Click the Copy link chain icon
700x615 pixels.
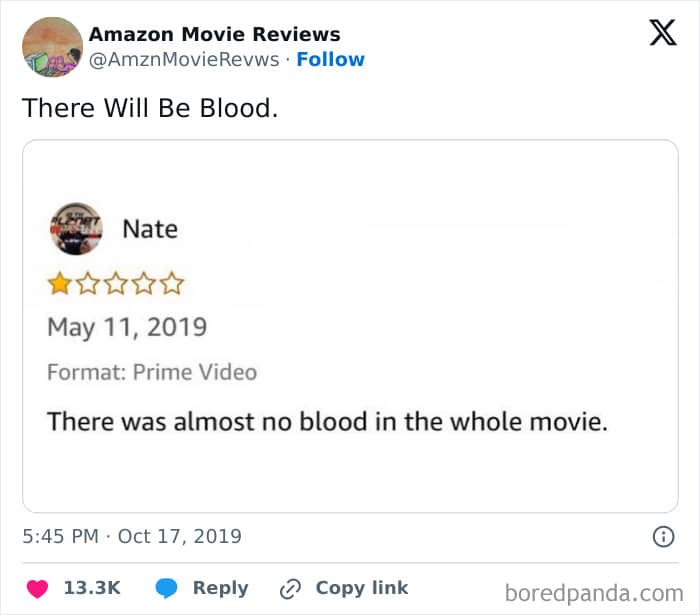tap(291, 588)
